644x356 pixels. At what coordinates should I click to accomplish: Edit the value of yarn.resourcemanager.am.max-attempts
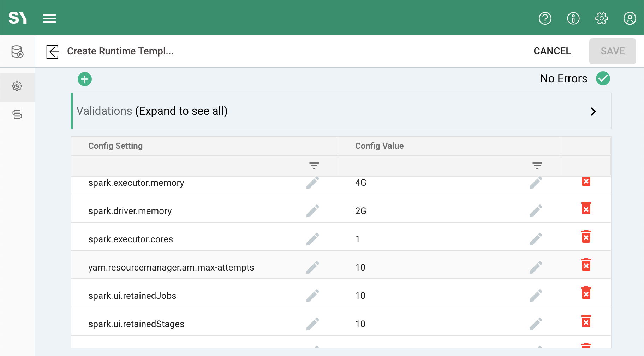[536, 267]
